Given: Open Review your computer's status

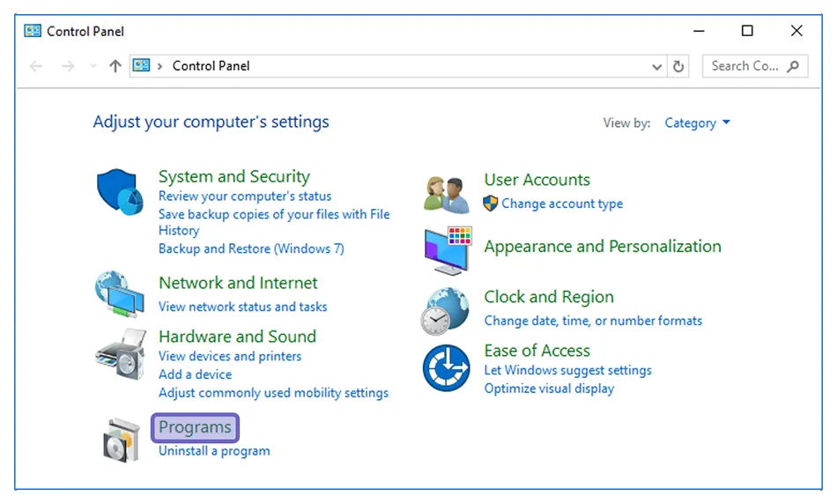Looking at the screenshot, I should pos(244,196).
